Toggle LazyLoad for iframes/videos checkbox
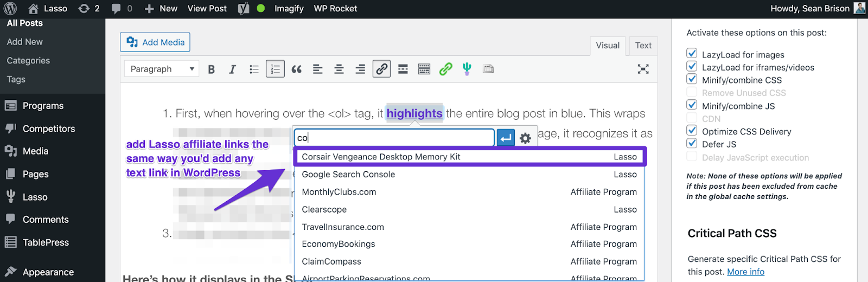868x282 pixels. pyautogui.click(x=692, y=66)
